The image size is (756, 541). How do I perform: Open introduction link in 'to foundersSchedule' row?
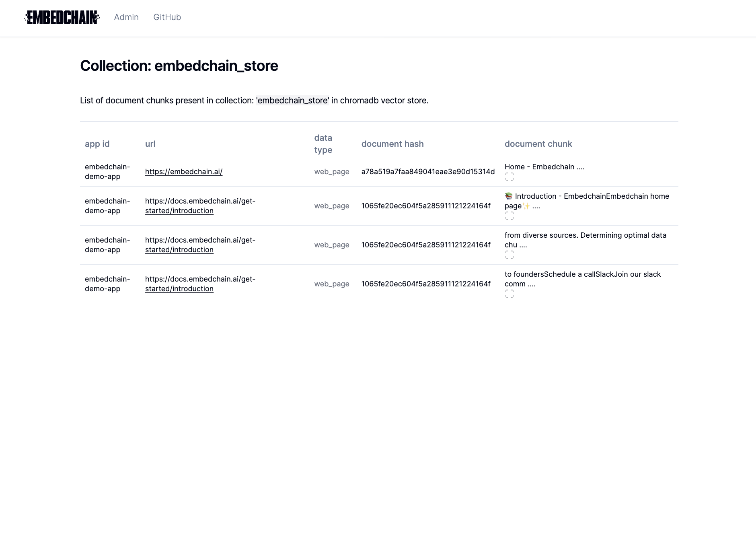(x=200, y=284)
